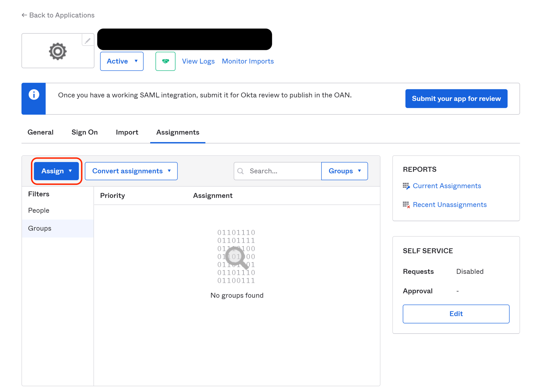
Task: Click Submit your app for review
Action: (x=456, y=98)
